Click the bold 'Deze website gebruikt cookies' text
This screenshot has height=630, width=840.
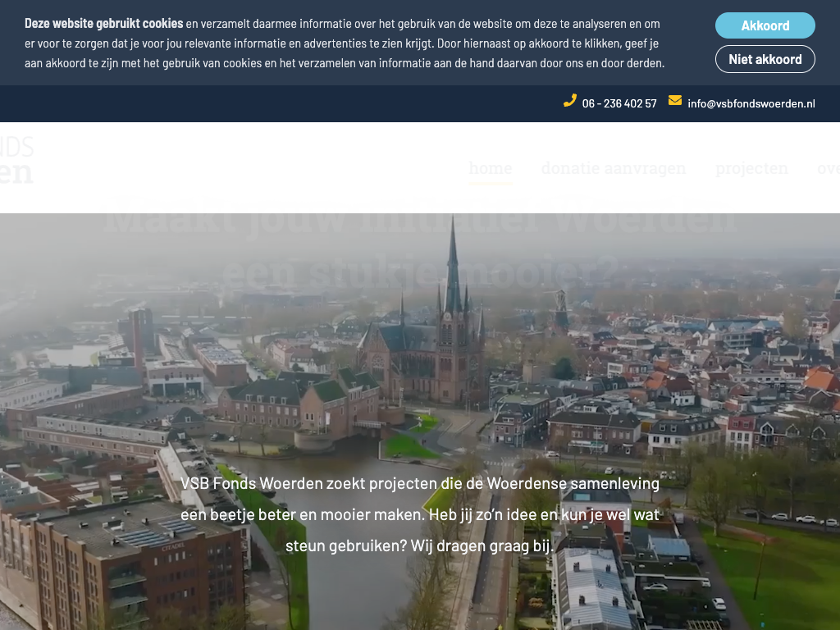[103, 23]
